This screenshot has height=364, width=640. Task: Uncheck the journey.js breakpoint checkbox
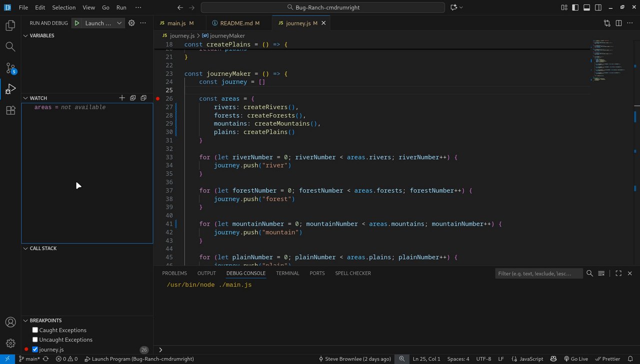(35, 350)
